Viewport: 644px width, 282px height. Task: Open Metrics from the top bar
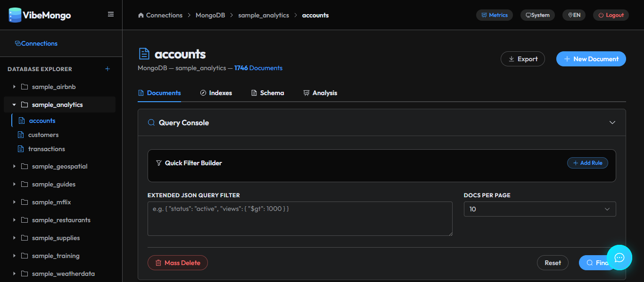coord(495,15)
